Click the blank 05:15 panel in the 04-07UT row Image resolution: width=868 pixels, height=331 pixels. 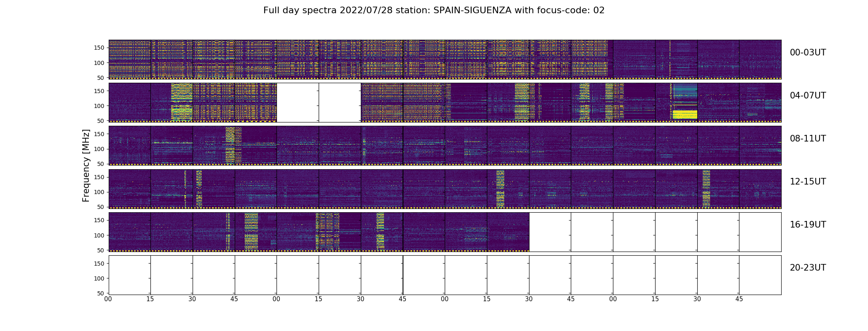[x=340, y=103]
